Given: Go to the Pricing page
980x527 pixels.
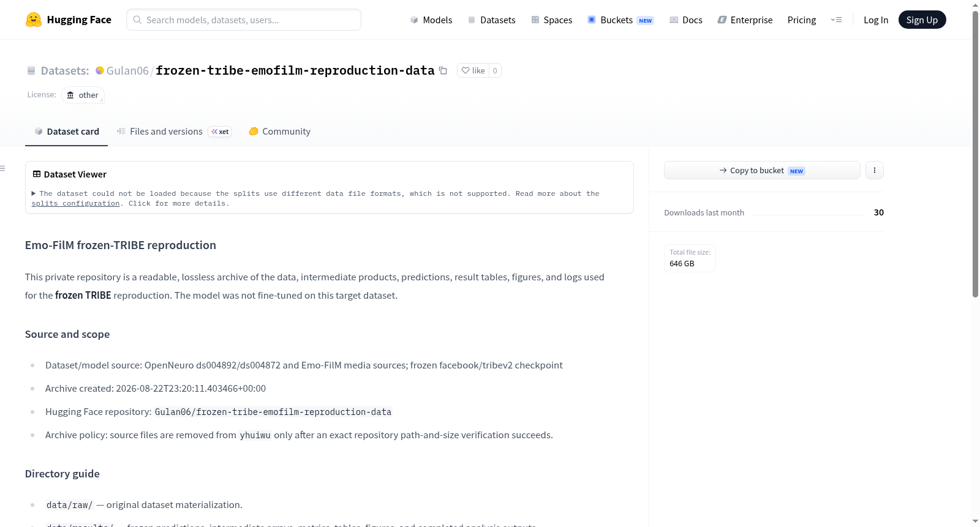Looking at the screenshot, I should 802,20.
